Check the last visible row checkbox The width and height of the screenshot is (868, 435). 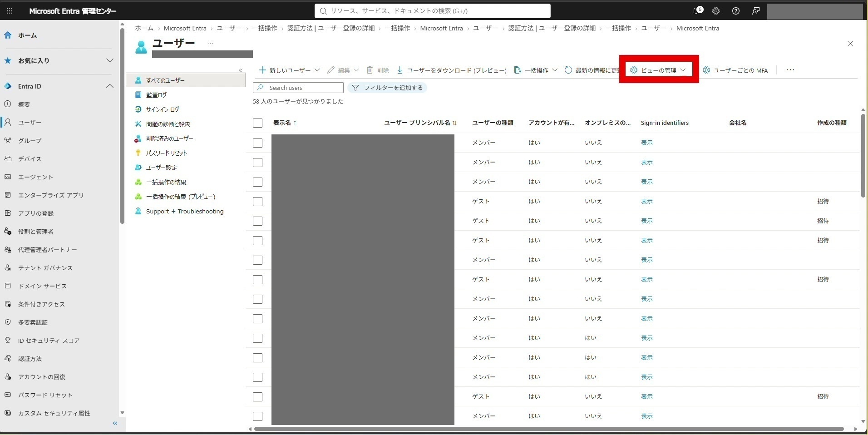(257, 416)
